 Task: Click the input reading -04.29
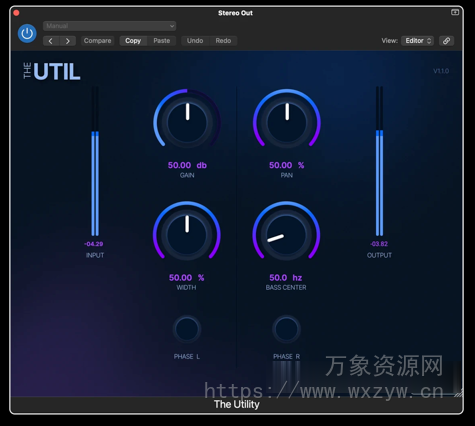[x=94, y=244]
